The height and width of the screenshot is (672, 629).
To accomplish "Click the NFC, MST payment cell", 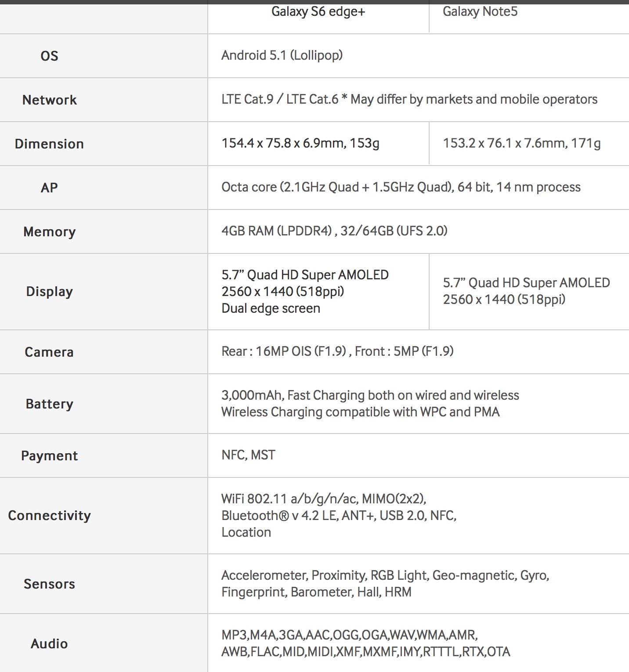I will point(248,455).
